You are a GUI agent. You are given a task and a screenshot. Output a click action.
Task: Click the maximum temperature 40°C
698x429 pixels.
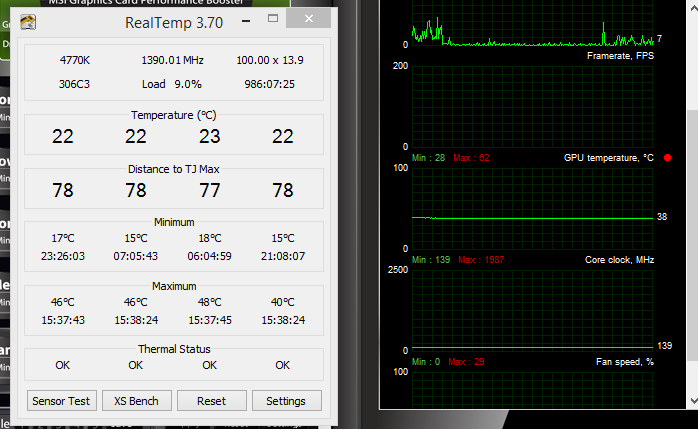point(283,302)
